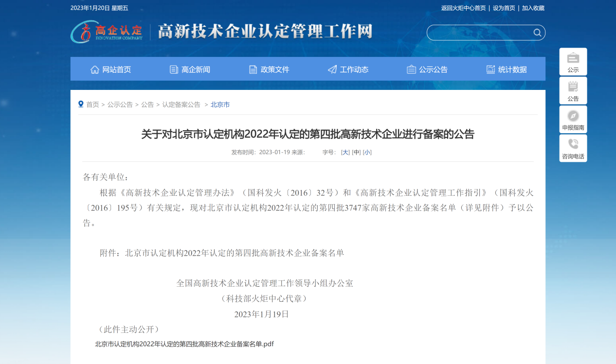Viewport: 616px width, 364px height.
Task: Click the 高企认定 site logo
Action: tap(107, 32)
